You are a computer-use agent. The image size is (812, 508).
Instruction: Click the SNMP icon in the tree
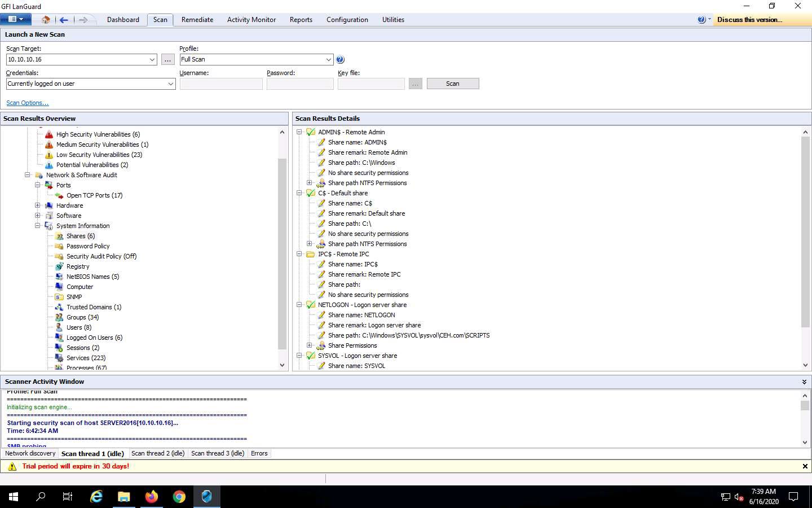[x=59, y=297]
